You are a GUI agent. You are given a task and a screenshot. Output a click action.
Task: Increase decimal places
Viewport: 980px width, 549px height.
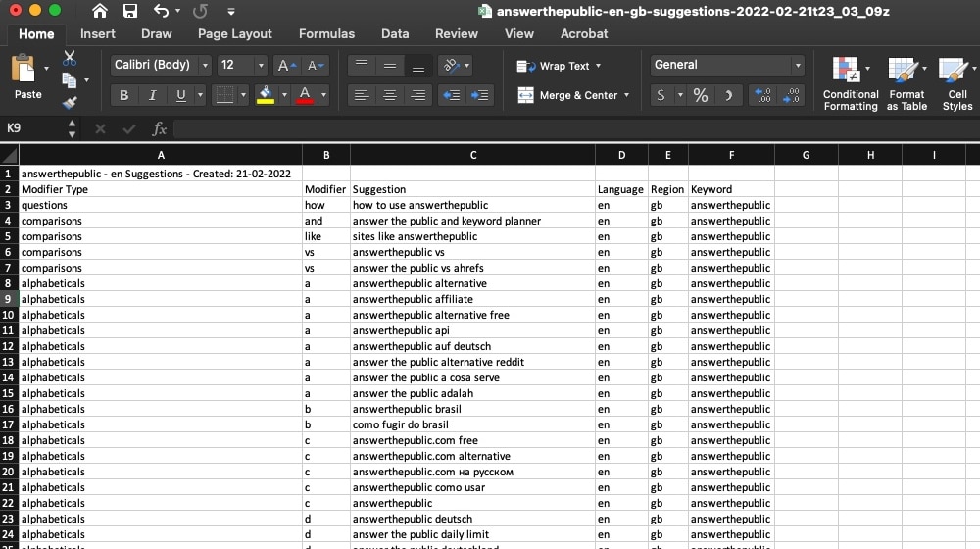pyautogui.click(x=762, y=95)
